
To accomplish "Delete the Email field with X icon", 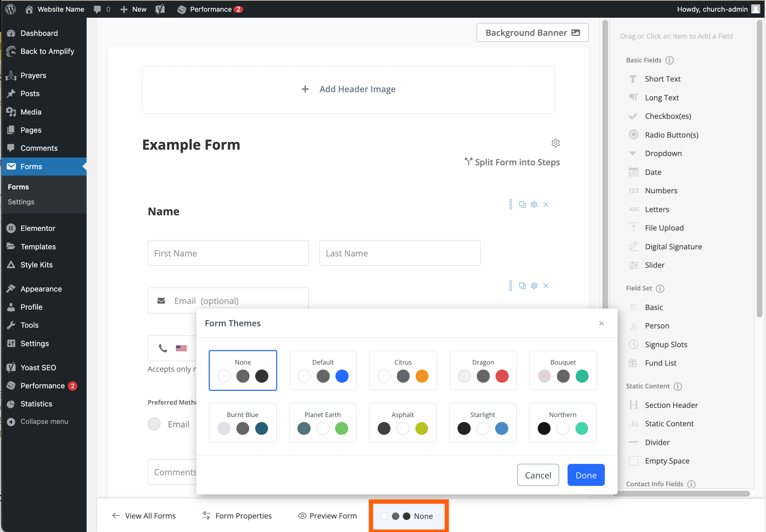I will (546, 286).
